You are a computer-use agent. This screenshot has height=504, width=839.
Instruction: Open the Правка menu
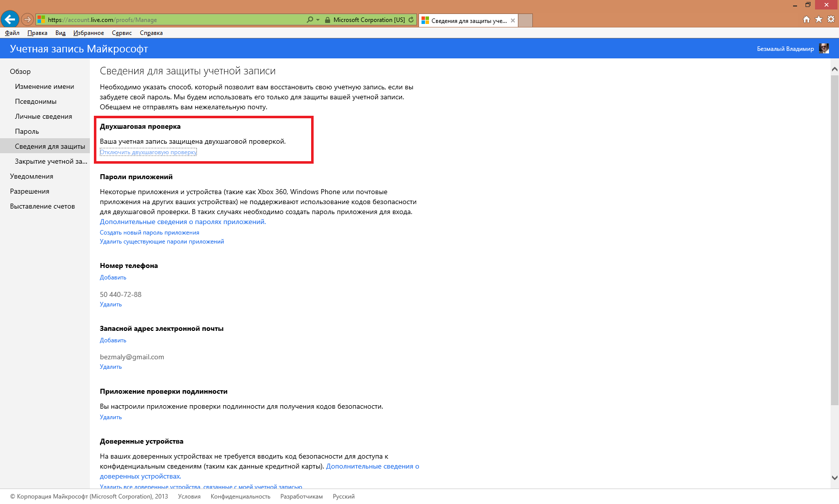click(37, 33)
